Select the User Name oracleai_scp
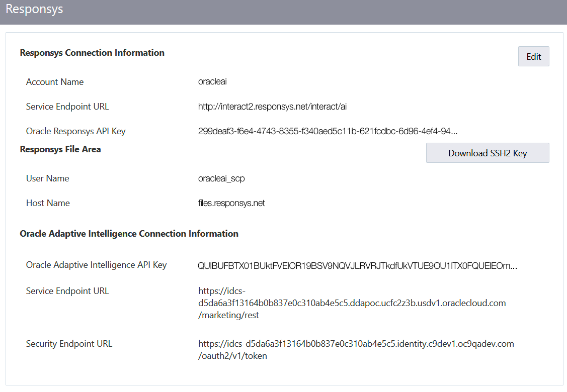This screenshot has width=567, height=392. 221,178
